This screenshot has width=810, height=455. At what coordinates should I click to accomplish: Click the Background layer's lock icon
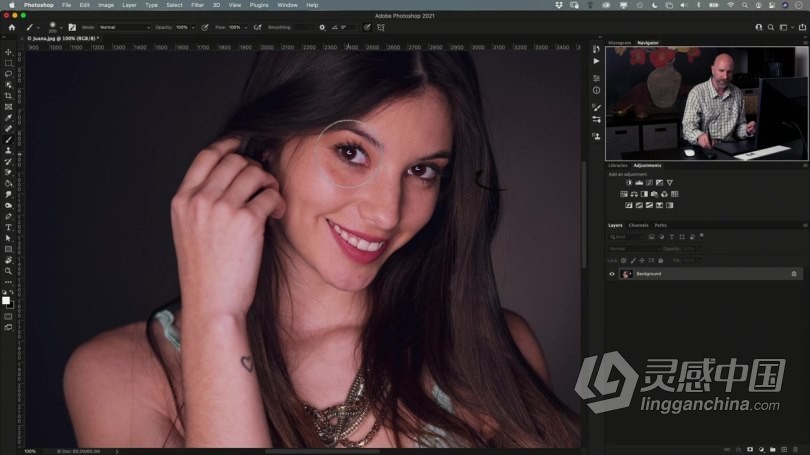pos(794,273)
